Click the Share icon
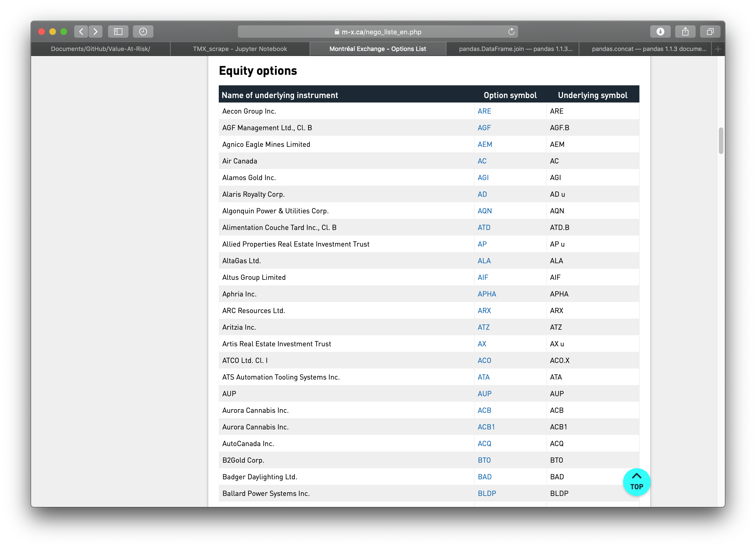This screenshot has width=756, height=548. coord(685,31)
